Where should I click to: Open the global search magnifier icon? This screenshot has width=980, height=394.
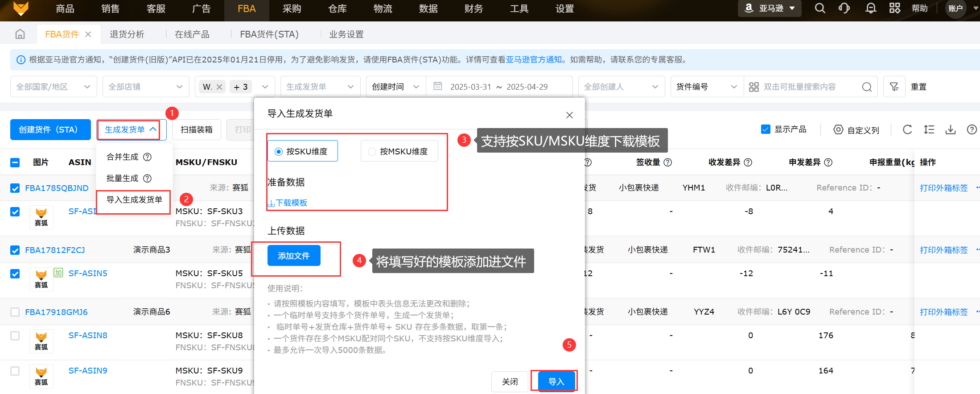(x=820, y=8)
